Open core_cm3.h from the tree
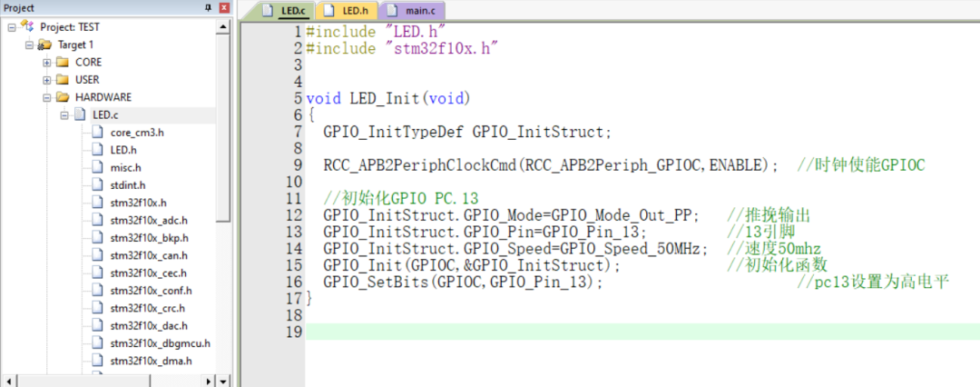 (x=137, y=133)
